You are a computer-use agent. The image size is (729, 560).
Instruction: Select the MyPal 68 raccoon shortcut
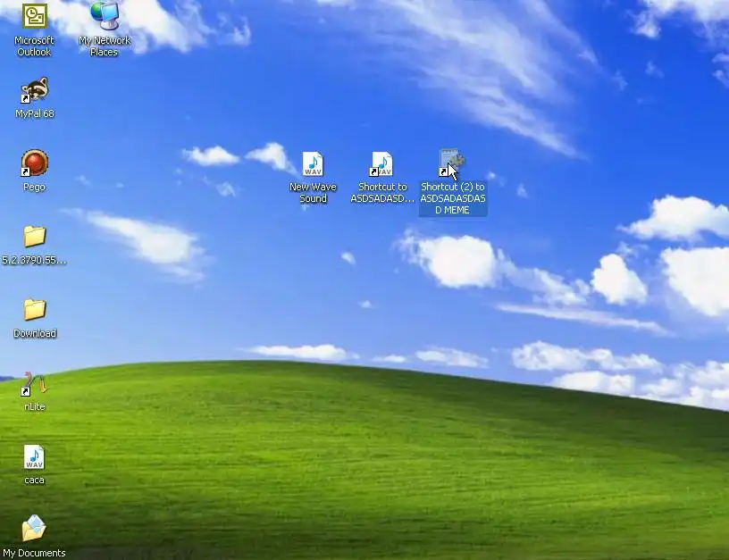point(35,89)
